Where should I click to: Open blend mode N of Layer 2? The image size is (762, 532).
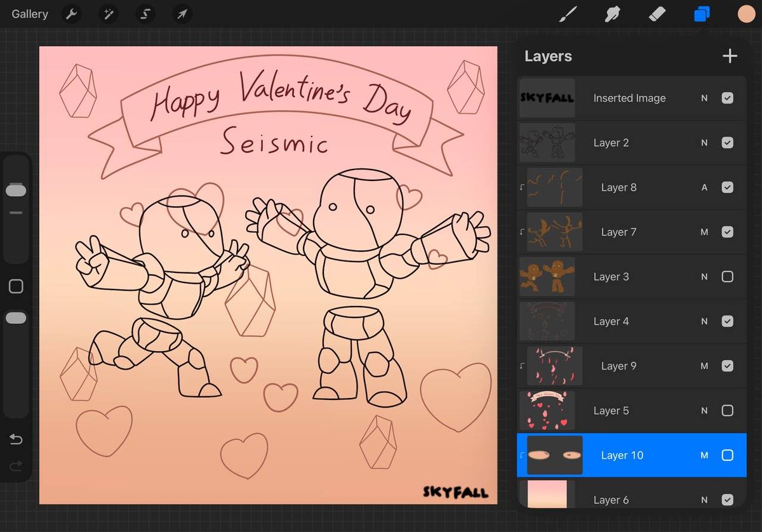pyautogui.click(x=704, y=143)
